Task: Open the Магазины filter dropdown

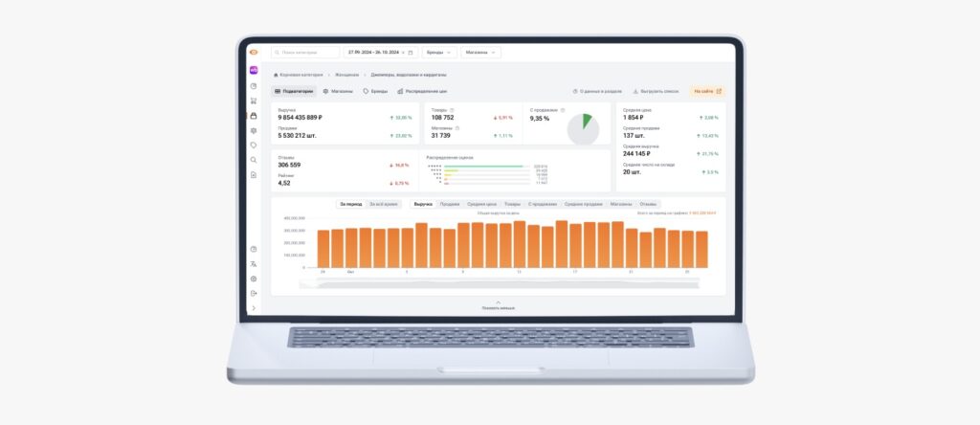Action: click(x=480, y=53)
